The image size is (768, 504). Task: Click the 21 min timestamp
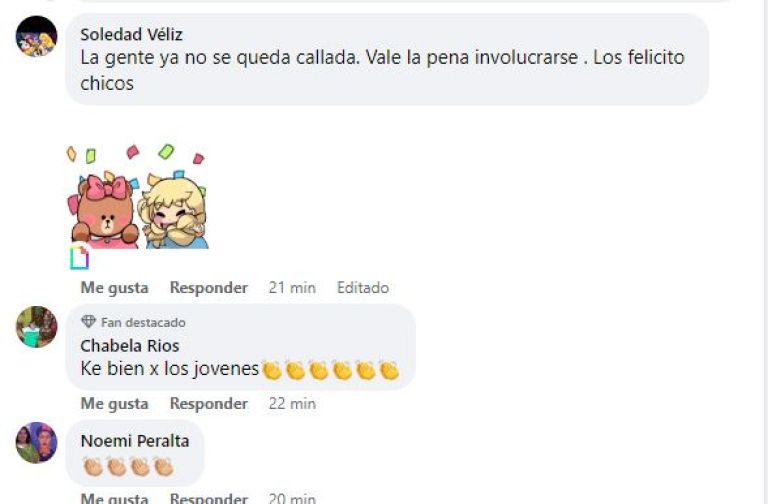pyautogui.click(x=292, y=288)
